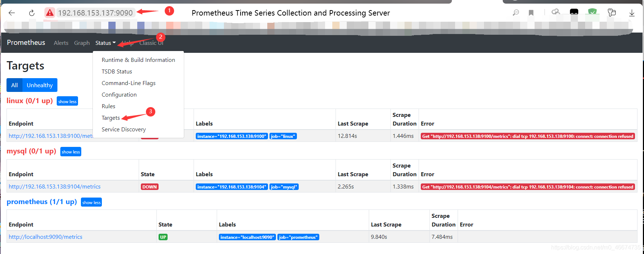
Task: Click the zoom-out magnifier icon
Action: tap(516, 13)
